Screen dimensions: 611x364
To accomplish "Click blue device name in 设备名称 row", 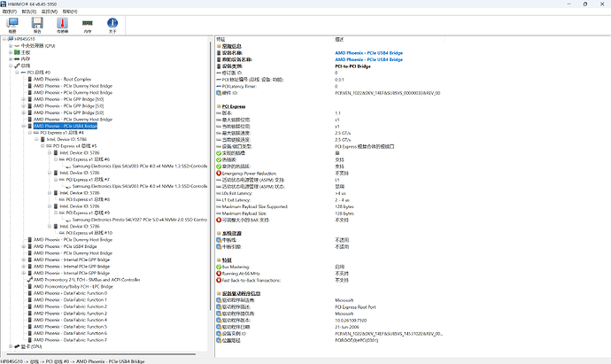I will pyautogui.click(x=368, y=53).
